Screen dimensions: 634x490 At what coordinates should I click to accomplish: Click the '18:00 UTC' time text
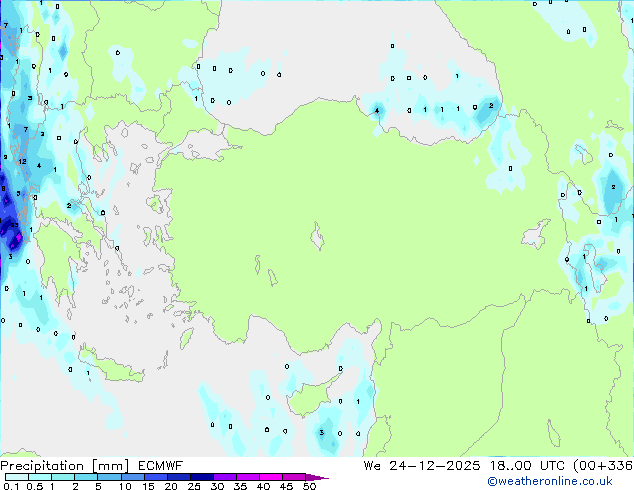tap(527, 466)
